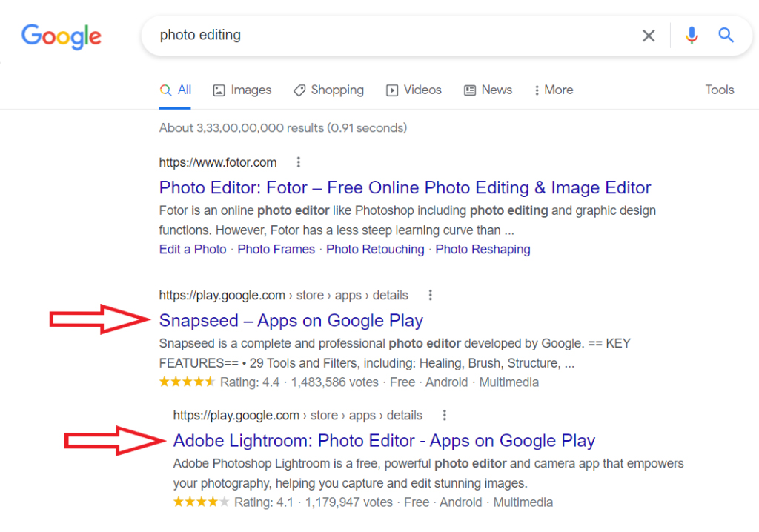Open the 'Edit a Photo' sitelink

193,249
